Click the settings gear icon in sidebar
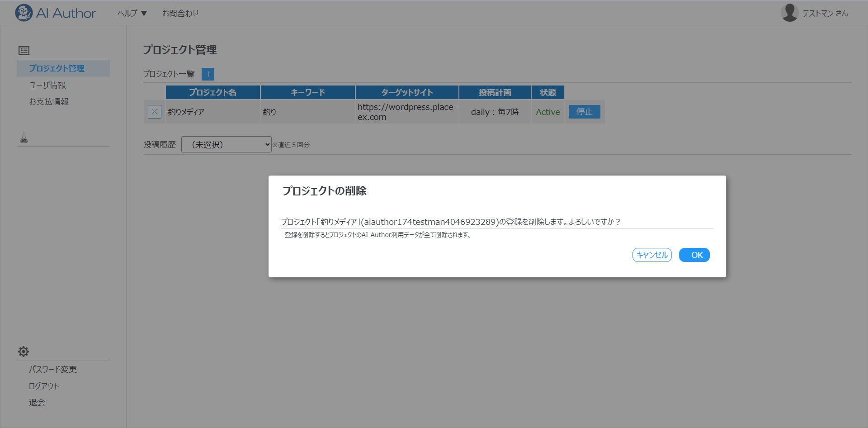The width and height of the screenshot is (868, 428). 24,352
